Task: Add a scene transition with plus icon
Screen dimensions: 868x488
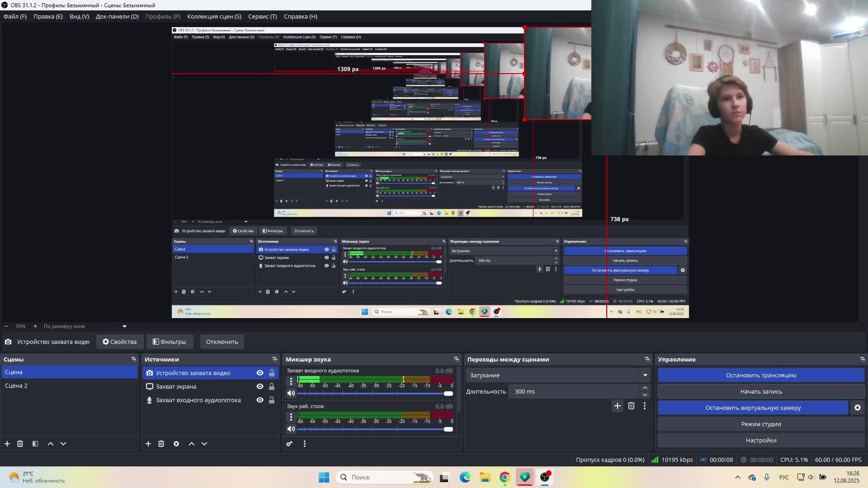Action: tap(617, 406)
